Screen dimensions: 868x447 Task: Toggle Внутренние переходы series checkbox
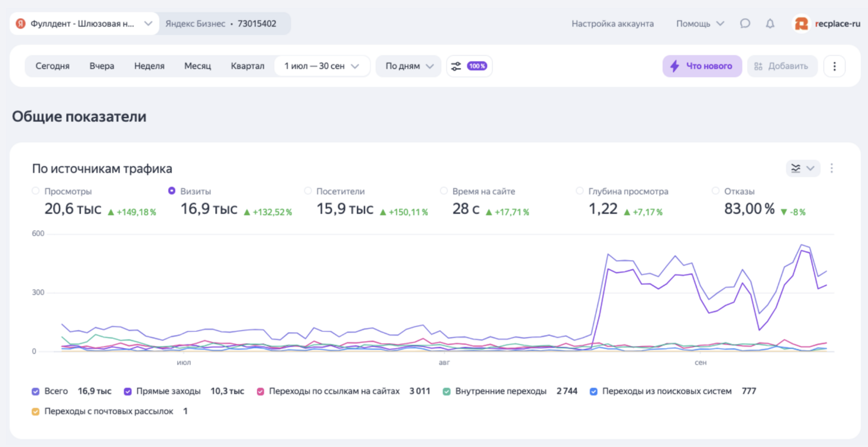click(446, 392)
